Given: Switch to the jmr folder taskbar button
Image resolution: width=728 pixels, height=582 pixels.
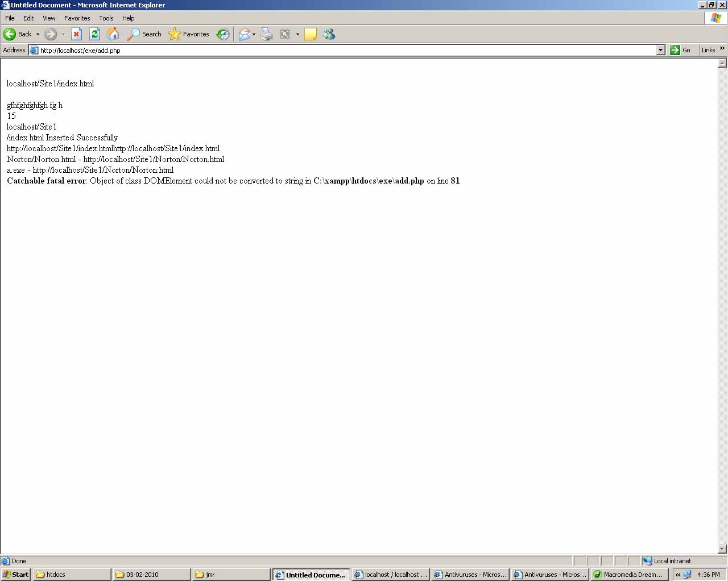Looking at the screenshot, I should click(x=231, y=575).
